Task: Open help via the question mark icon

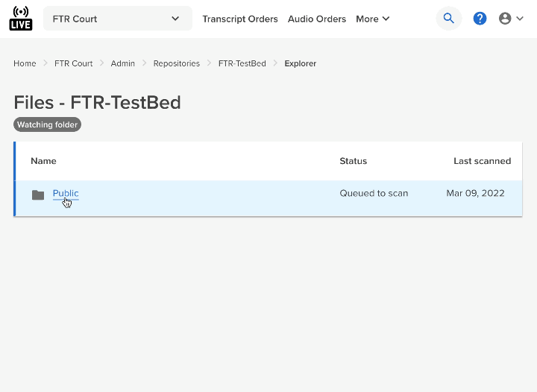Action: click(480, 19)
